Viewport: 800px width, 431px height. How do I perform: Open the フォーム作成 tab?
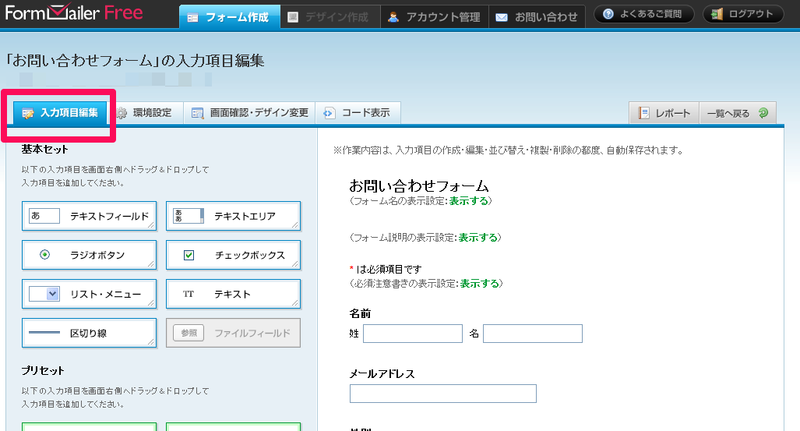click(230, 17)
